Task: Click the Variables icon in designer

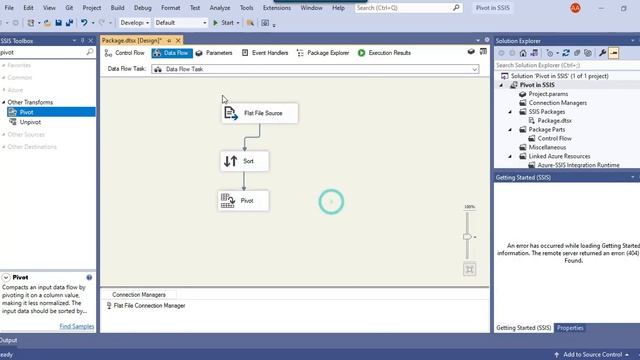Action: point(471,51)
